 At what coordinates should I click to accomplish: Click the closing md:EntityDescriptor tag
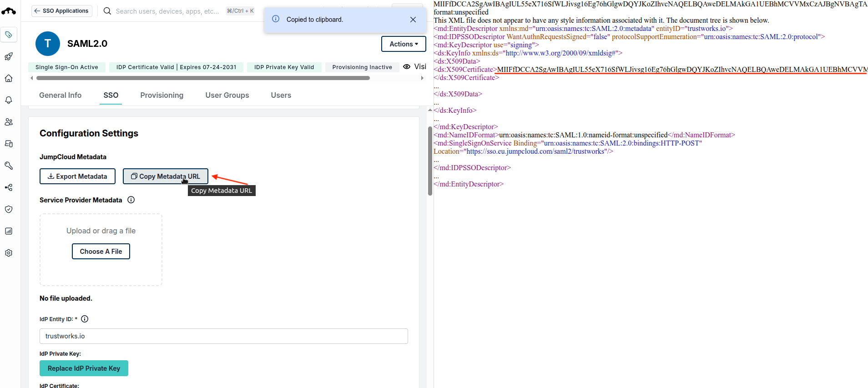click(469, 184)
